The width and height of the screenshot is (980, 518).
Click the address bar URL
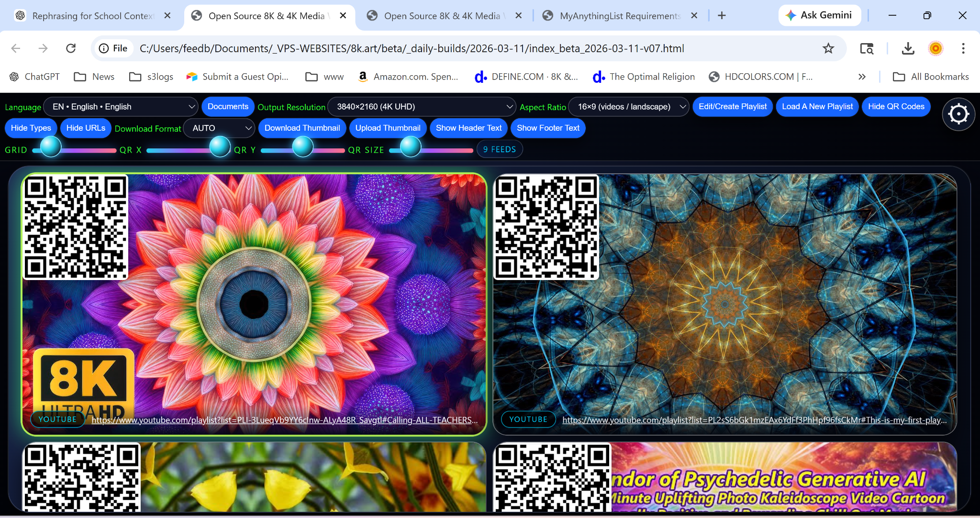click(412, 48)
